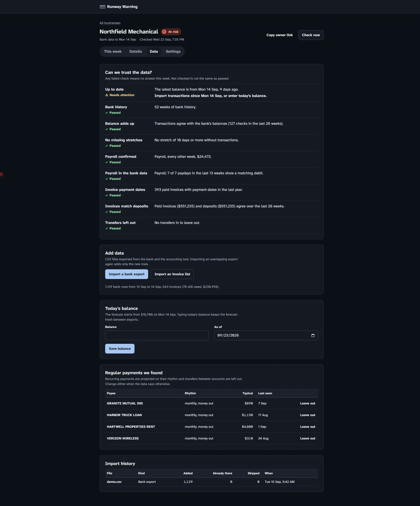The image size is (420, 506).
Task: Click the Skipped column header
Action: click(253, 473)
